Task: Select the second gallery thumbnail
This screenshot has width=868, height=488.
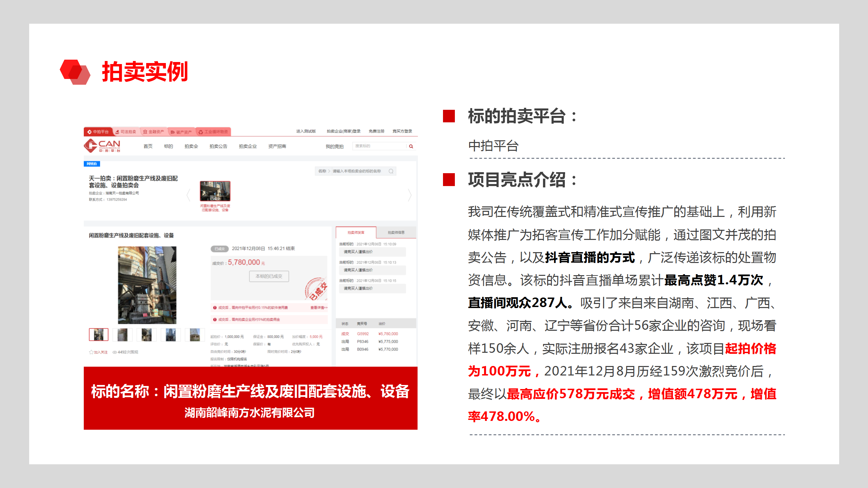Action: pos(122,335)
